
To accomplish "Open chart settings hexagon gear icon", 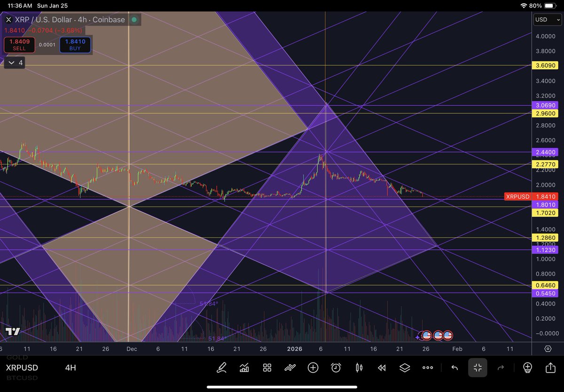I will [x=548, y=349].
